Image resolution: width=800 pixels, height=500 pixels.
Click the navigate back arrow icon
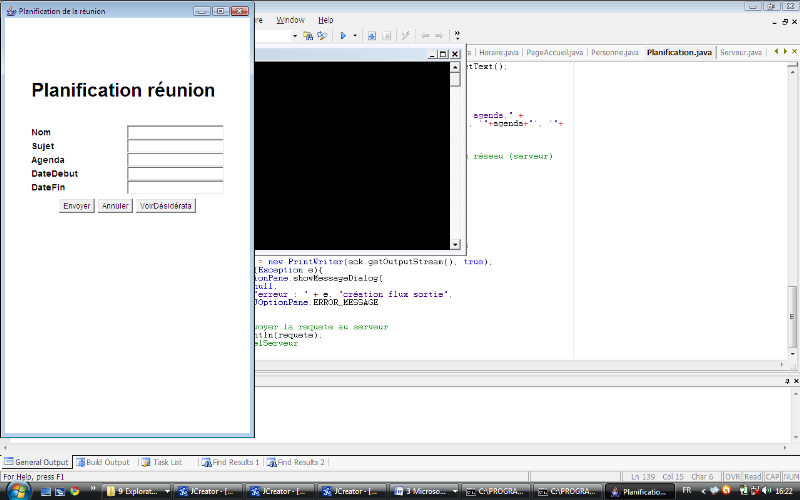click(x=425, y=35)
